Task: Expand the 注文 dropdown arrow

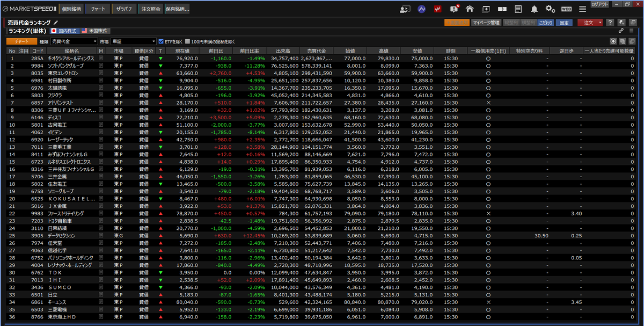Action: click(599, 23)
